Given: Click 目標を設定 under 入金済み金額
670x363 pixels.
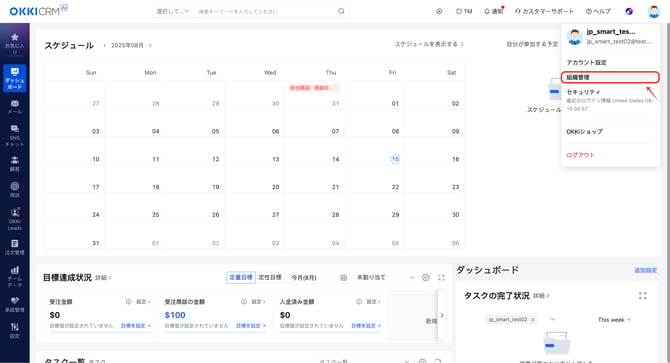Looking at the screenshot, I should [366, 325].
